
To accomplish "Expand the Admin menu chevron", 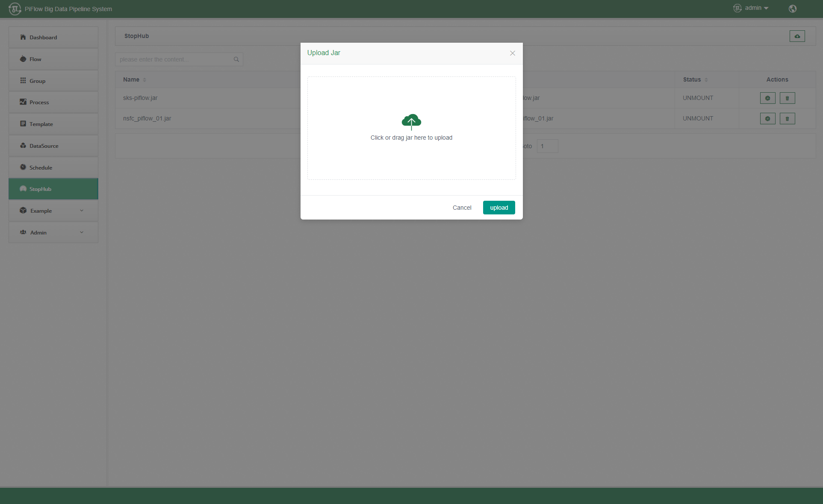I will 82,232.
